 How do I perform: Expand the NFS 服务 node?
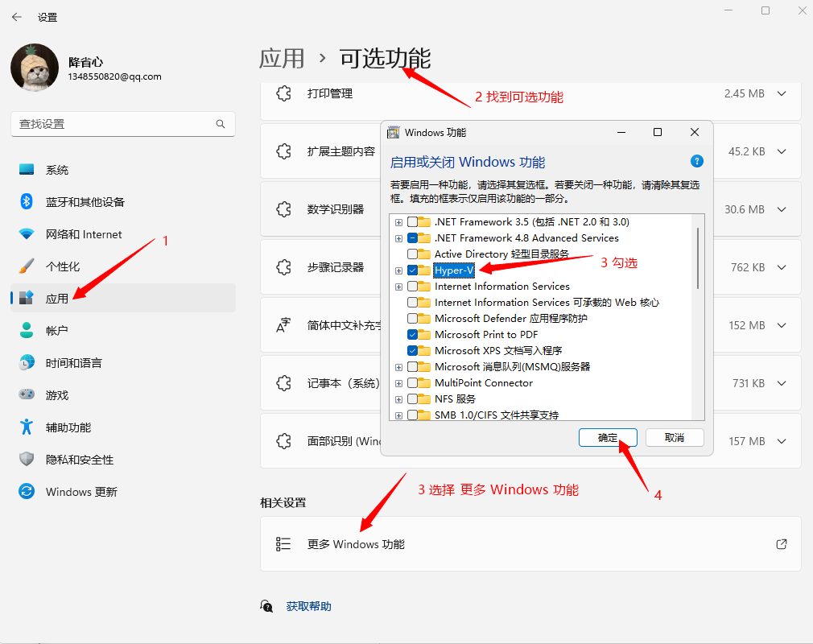pos(398,398)
